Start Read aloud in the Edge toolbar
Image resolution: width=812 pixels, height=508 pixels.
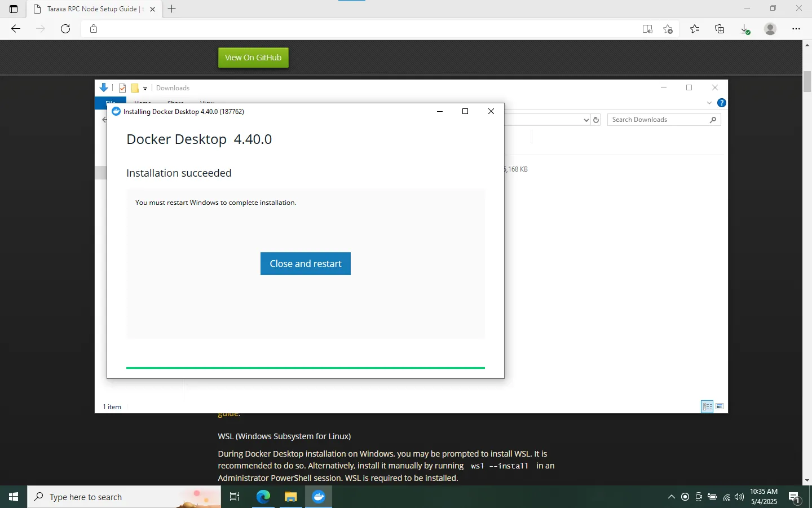[647, 29]
